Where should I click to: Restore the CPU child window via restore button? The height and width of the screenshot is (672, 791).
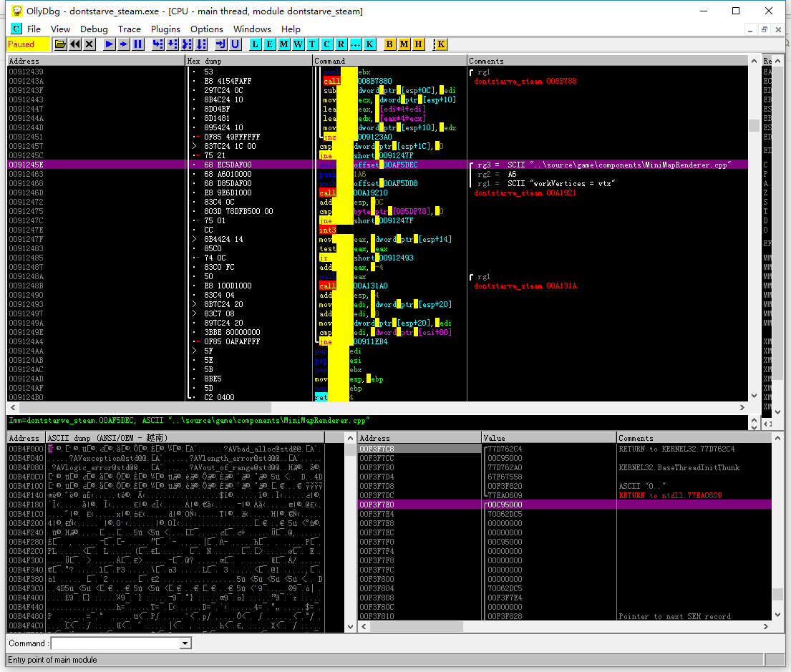click(x=765, y=30)
